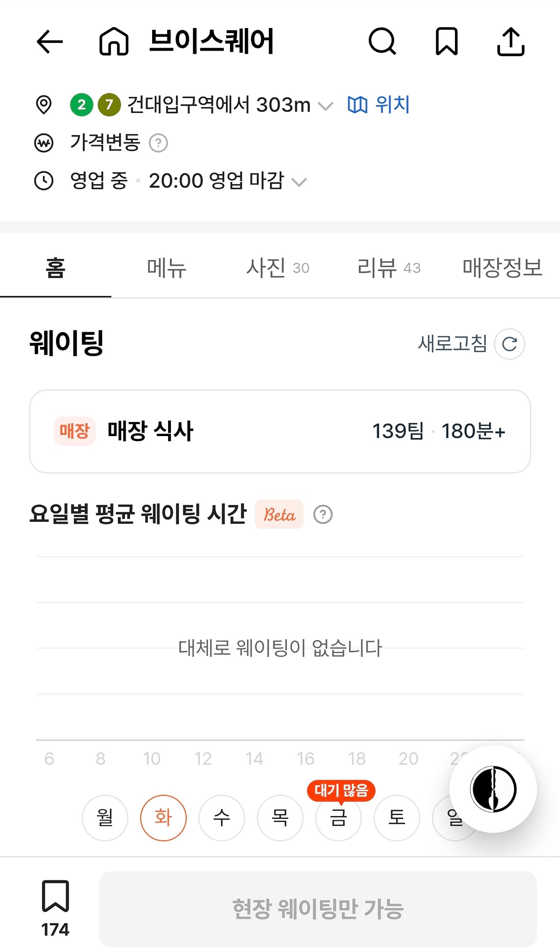Select 수 day button

pos(222,818)
